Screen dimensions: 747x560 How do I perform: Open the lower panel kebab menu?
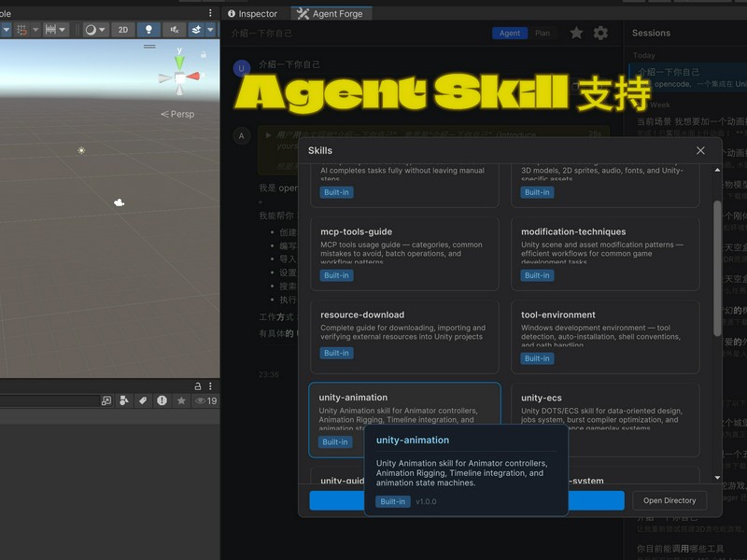tap(210, 385)
